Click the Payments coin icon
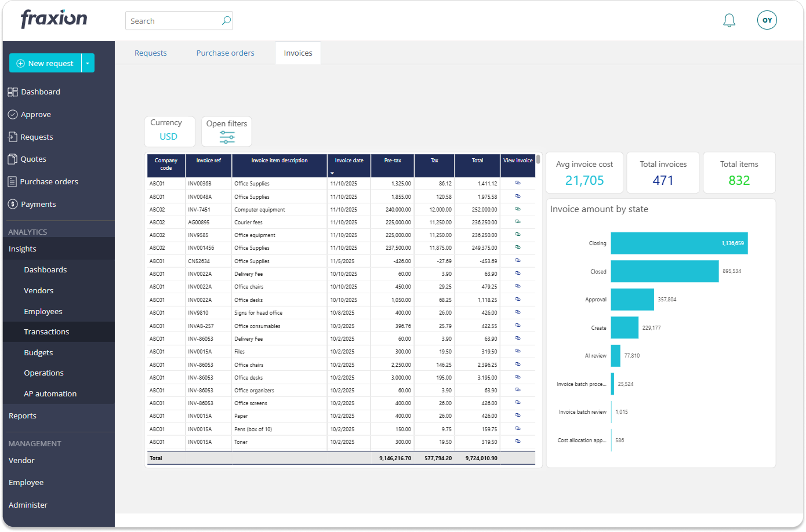The image size is (806, 532). (x=12, y=203)
